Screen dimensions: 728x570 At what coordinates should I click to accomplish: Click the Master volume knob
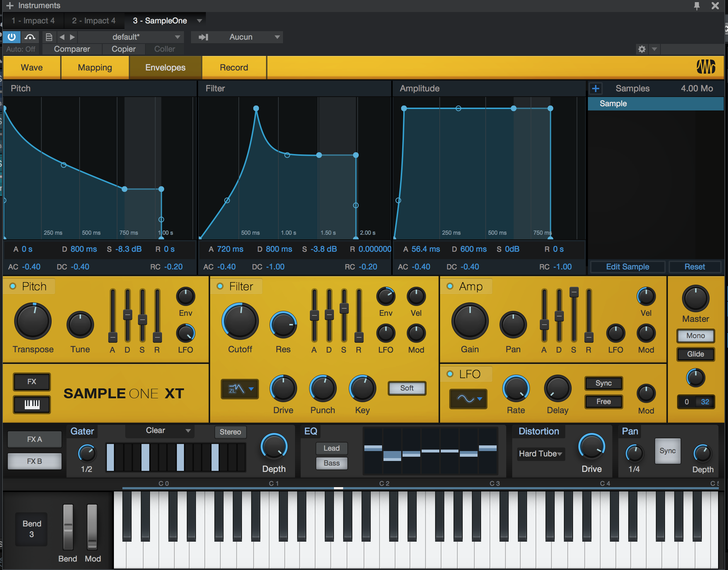pos(695,298)
